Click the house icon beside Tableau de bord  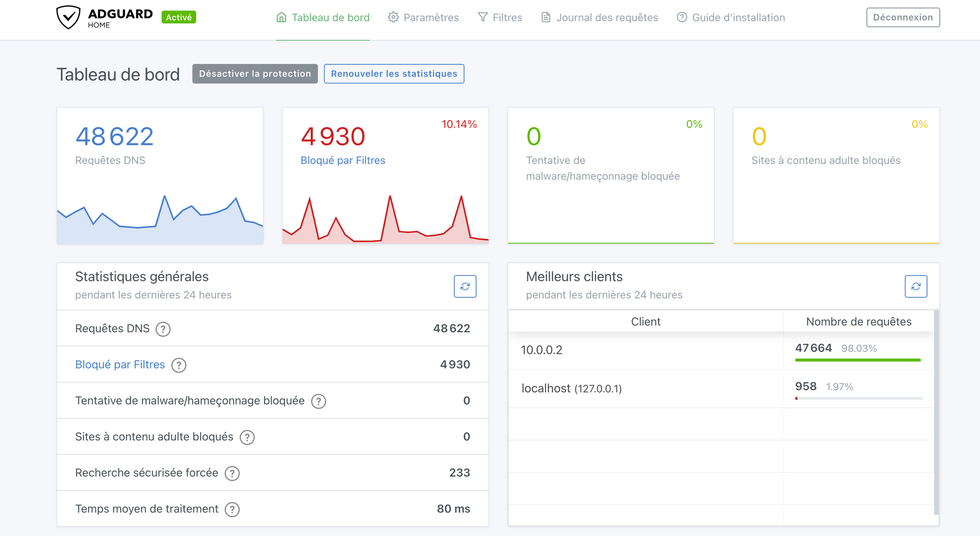tap(281, 18)
